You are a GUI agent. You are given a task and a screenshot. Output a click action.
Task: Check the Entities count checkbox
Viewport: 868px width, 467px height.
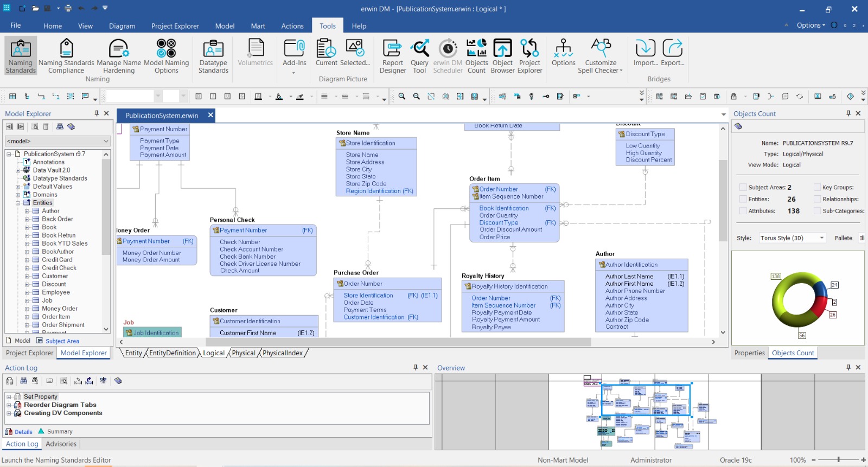pyautogui.click(x=743, y=199)
